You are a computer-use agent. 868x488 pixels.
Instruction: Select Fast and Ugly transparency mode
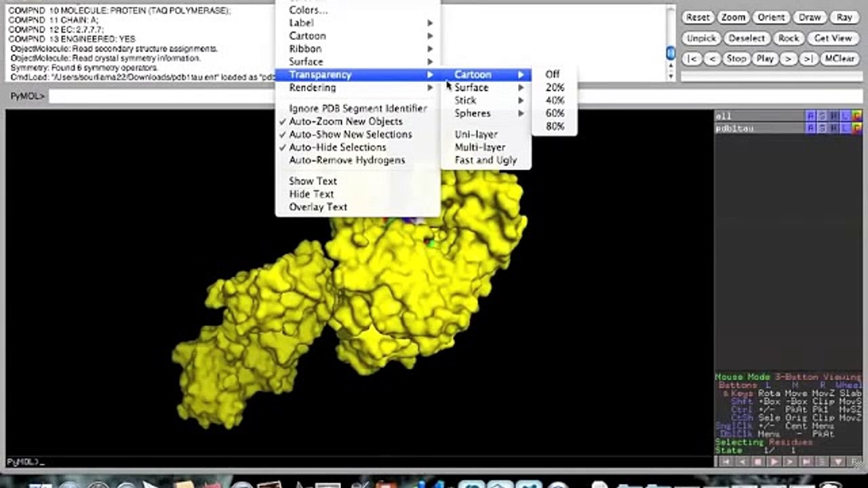(x=486, y=160)
